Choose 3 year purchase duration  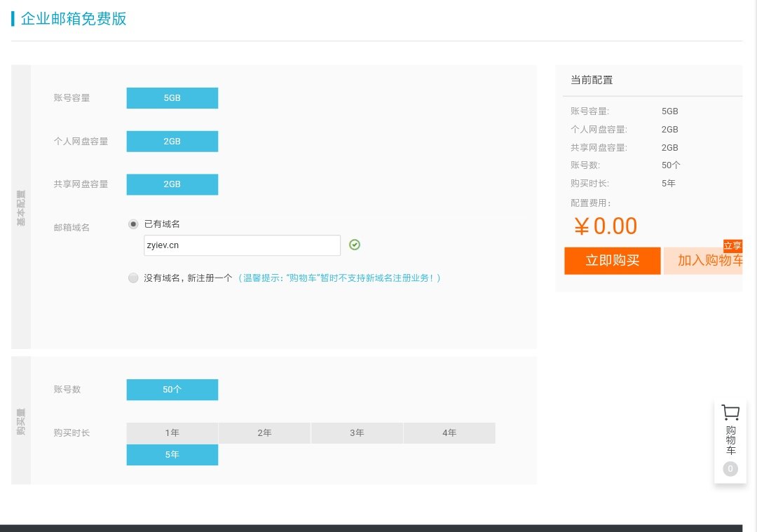(357, 433)
